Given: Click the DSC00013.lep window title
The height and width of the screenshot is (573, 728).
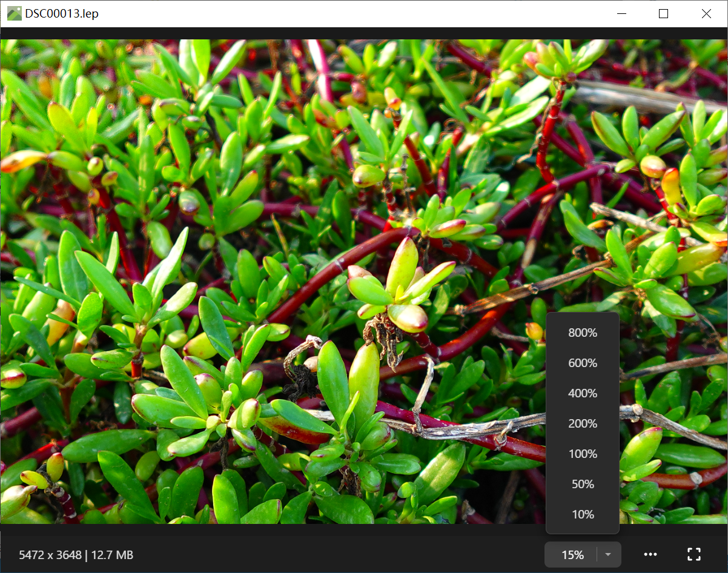Looking at the screenshot, I should point(62,13).
